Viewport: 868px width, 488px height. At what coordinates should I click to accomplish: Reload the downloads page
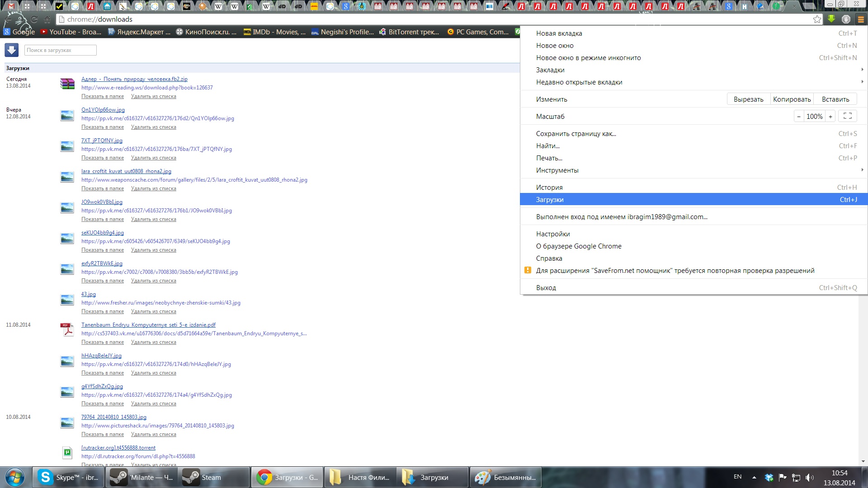pos(34,19)
